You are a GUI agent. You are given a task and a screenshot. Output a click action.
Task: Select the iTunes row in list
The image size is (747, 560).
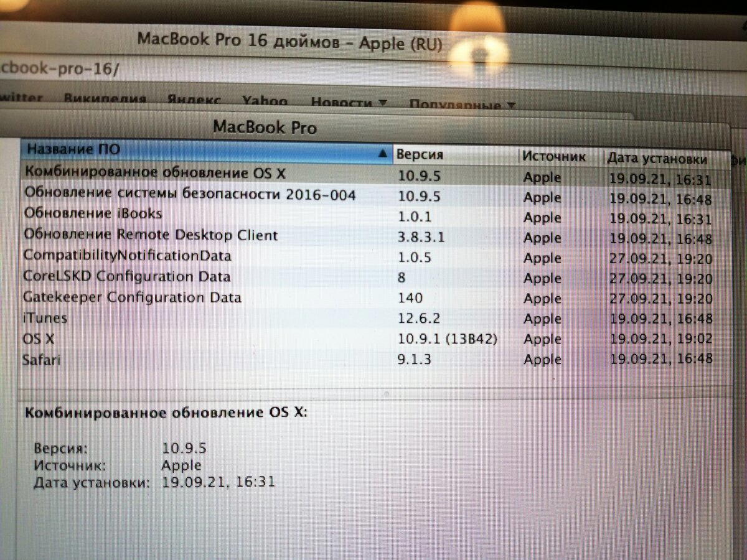coord(45,318)
